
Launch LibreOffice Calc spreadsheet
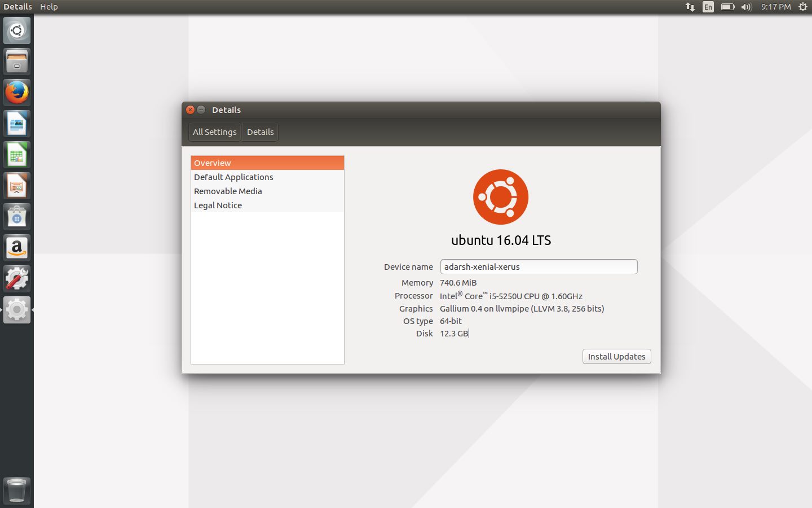(x=17, y=155)
